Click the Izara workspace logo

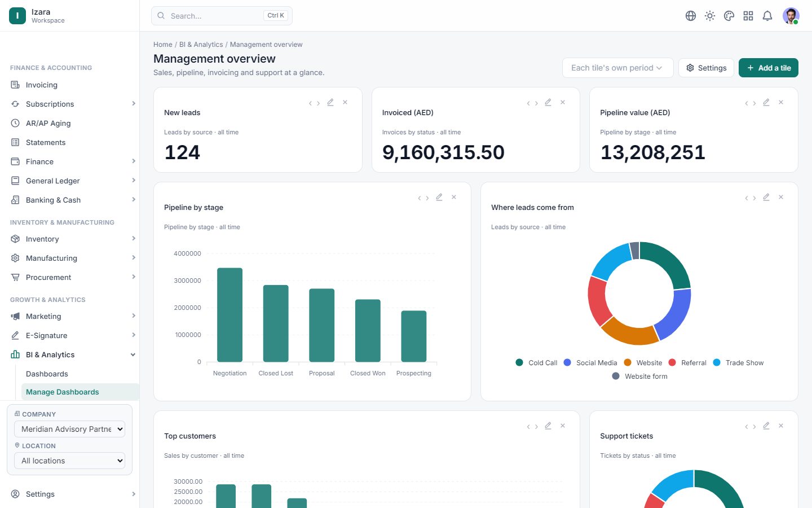coord(17,16)
